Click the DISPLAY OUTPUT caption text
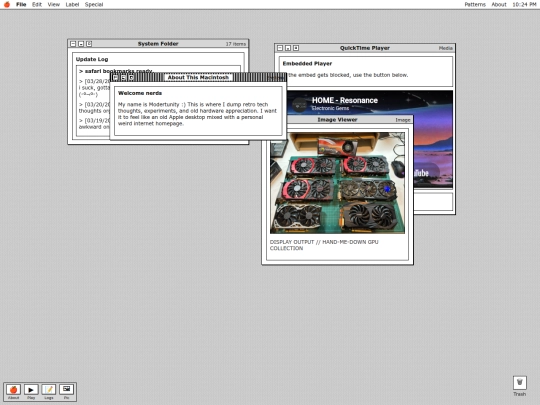Screen dimensions: 540x405 coord(324,245)
